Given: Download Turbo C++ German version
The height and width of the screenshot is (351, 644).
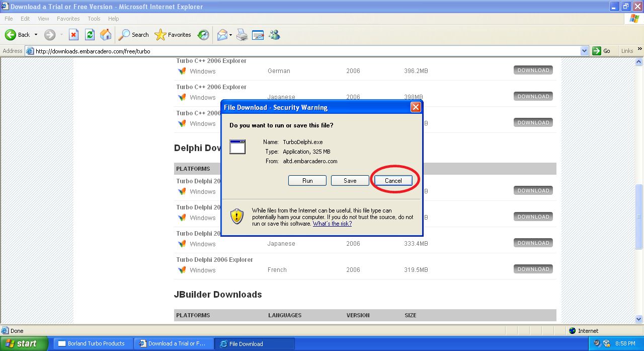Looking at the screenshot, I should (x=533, y=70).
